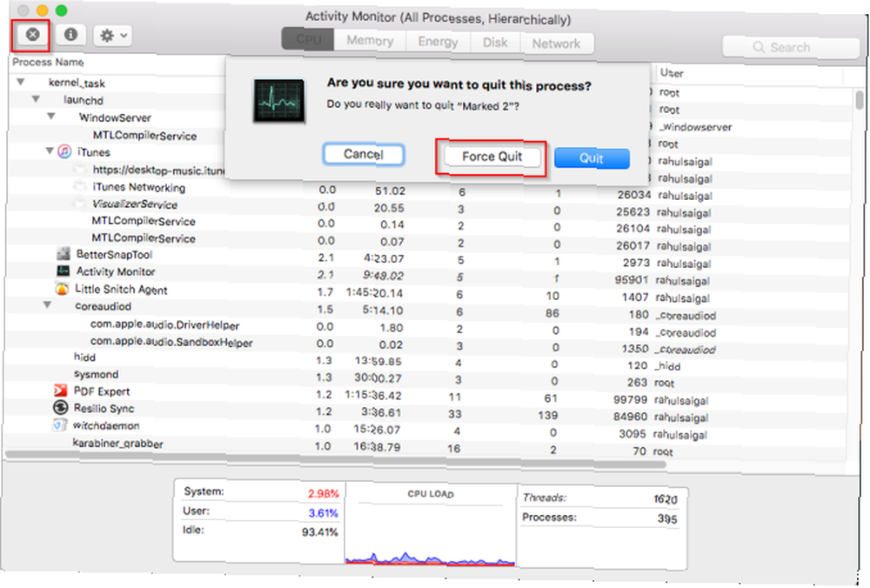Collapse the launchd disclosure triangle
The image size is (870, 588).
(x=36, y=99)
